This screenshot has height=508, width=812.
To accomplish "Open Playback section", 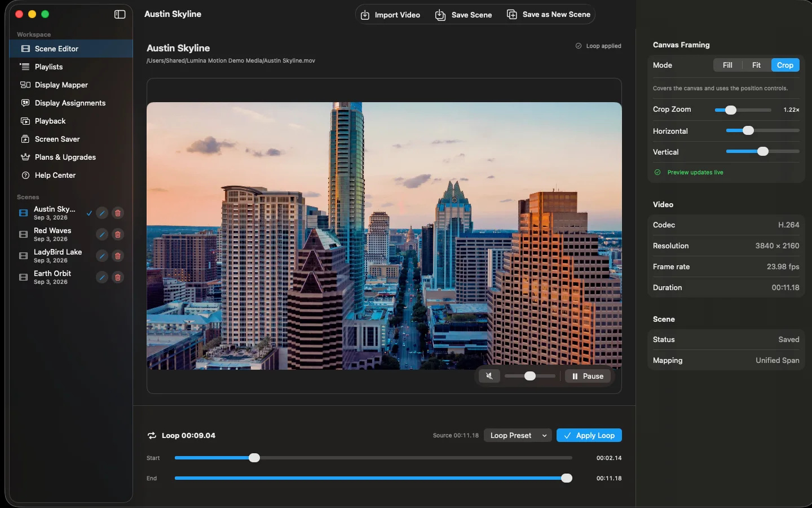I will click(71, 121).
